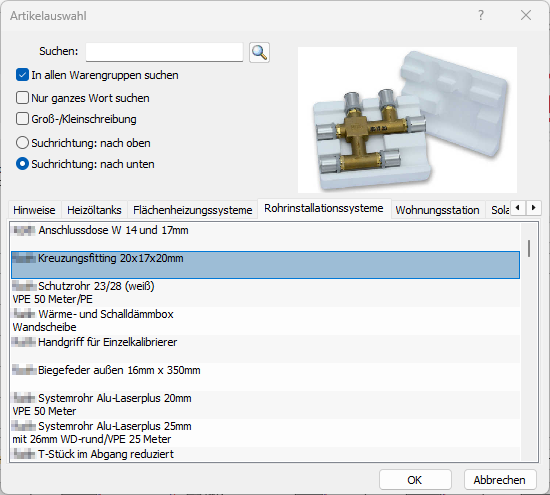Uncheck In allen Warengruppen suchen
This screenshot has width=550, height=495.
[22, 75]
